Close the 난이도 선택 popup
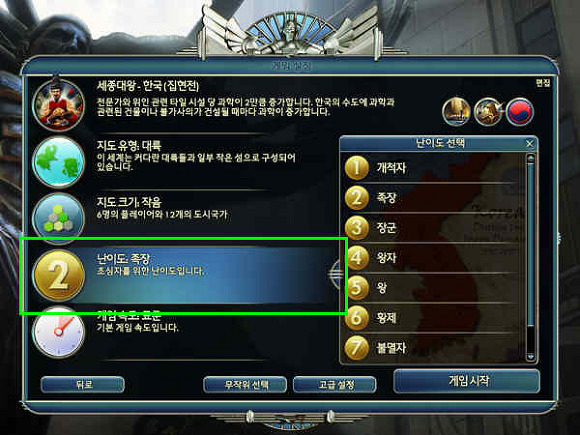Viewport: 580px width, 435px height. point(530,144)
